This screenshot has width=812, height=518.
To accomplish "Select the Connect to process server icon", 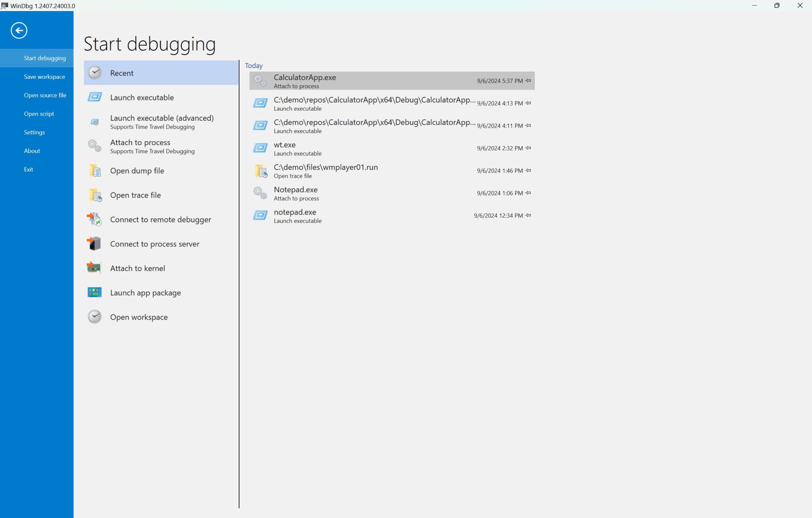I will 94,244.
